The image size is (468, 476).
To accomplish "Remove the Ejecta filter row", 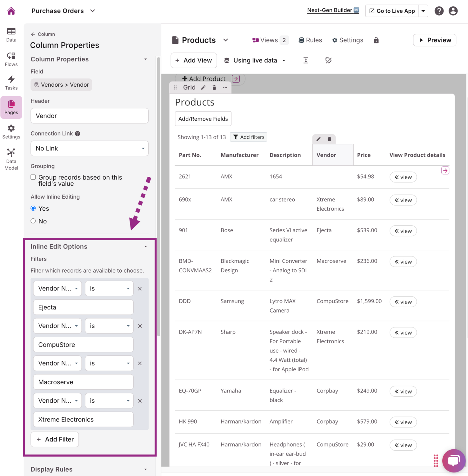I will coord(140,289).
